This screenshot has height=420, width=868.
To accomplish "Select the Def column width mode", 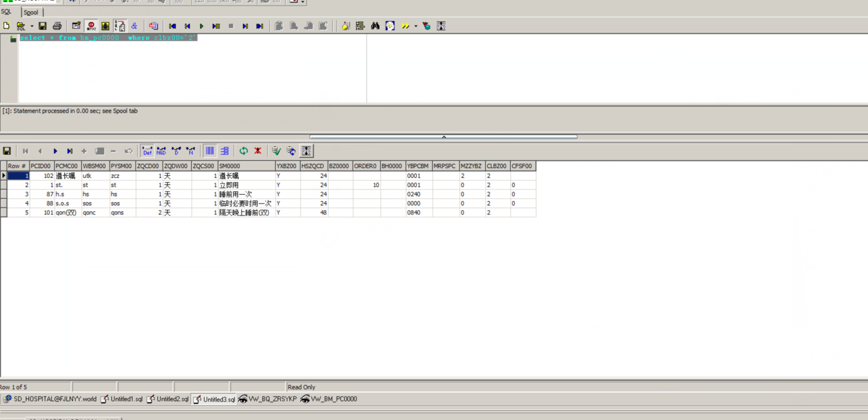I will click(147, 151).
